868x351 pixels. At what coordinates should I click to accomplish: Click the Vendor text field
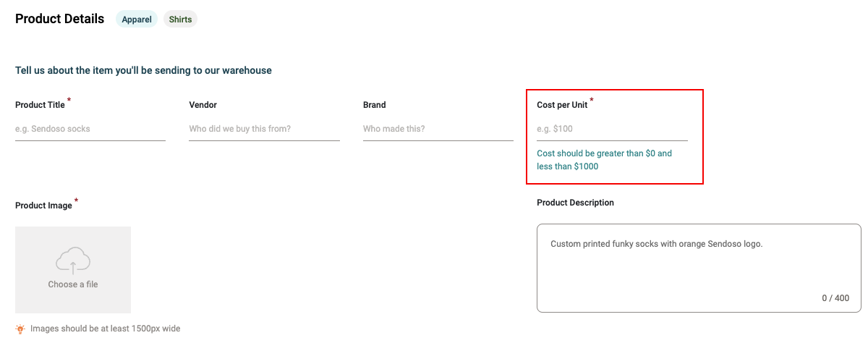click(264, 129)
